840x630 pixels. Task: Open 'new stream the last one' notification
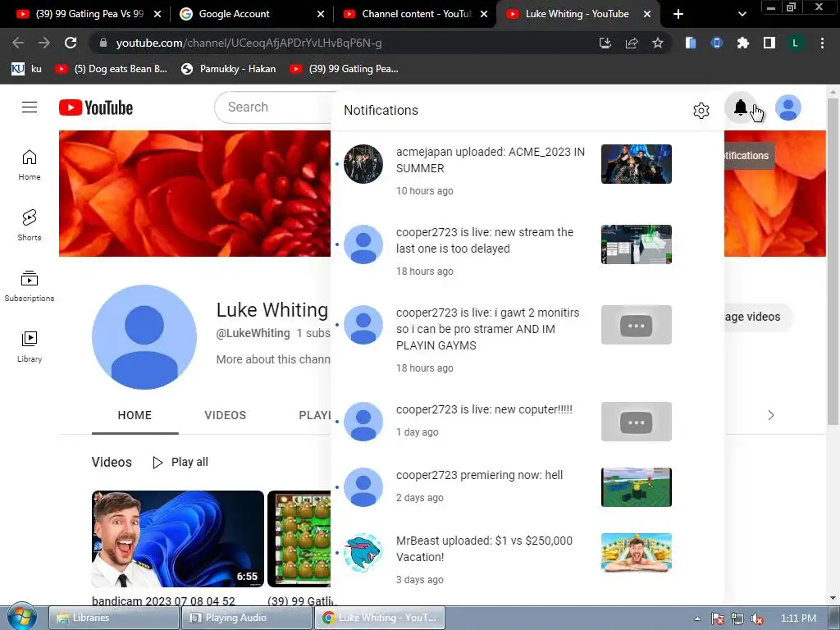click(x=527, y=251)
